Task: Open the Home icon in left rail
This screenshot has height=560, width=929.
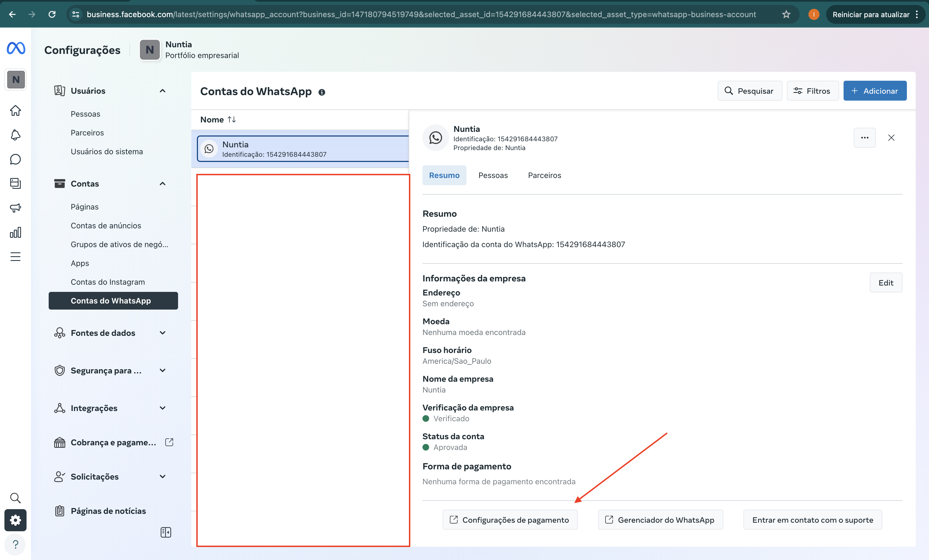Action: (15, 110)
